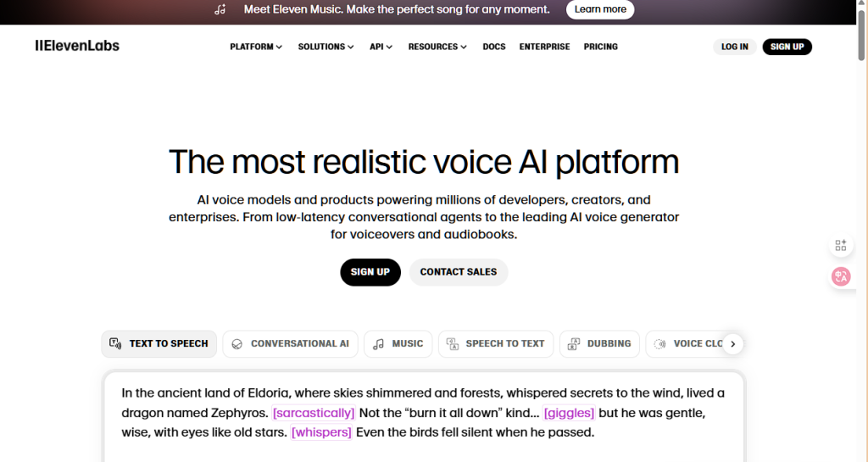Expand the Platform menu chevron
Image resolution: width=868 pixels, height=462 pixels.
(279, 47)
